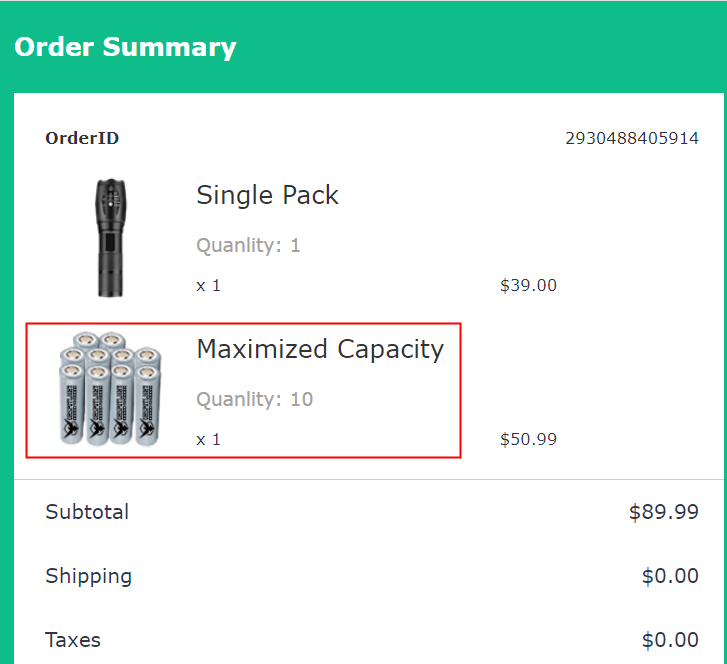The width and height of the screenshot is (727, 664).
Task: Click the Shipping label
Action: 88,576
